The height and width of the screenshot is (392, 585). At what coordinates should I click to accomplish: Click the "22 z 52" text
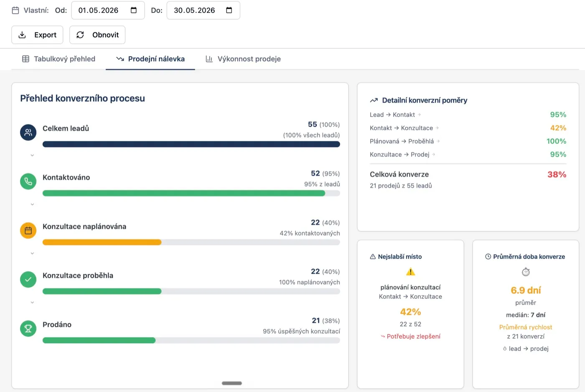(410, 324)
